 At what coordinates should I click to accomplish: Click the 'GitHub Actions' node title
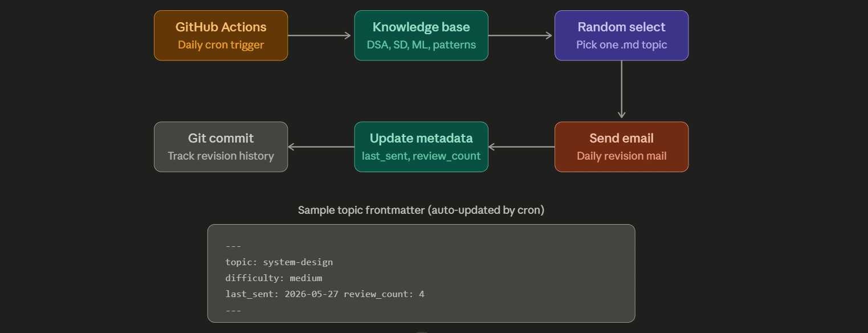[x=221, y=27]
